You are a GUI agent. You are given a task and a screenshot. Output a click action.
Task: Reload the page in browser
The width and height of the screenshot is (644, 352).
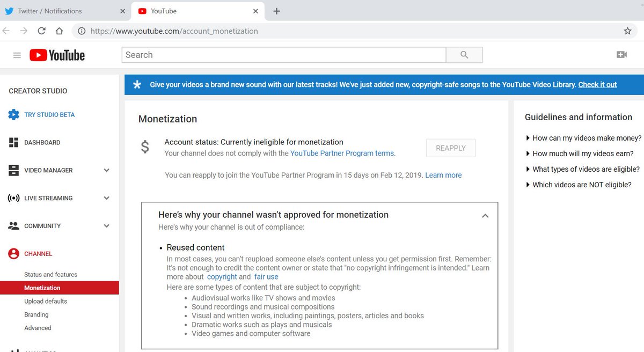(41, 31)
